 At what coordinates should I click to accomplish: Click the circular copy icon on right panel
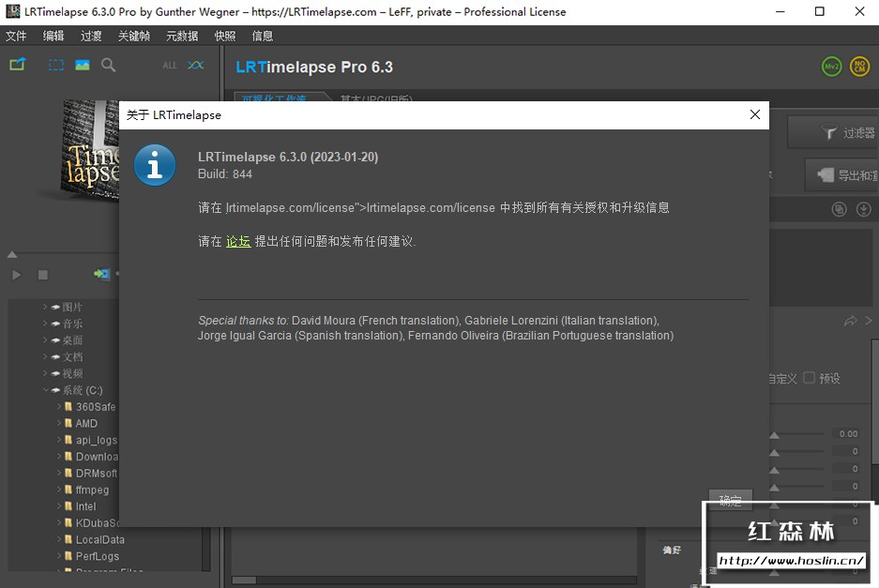tap(840, 210)
